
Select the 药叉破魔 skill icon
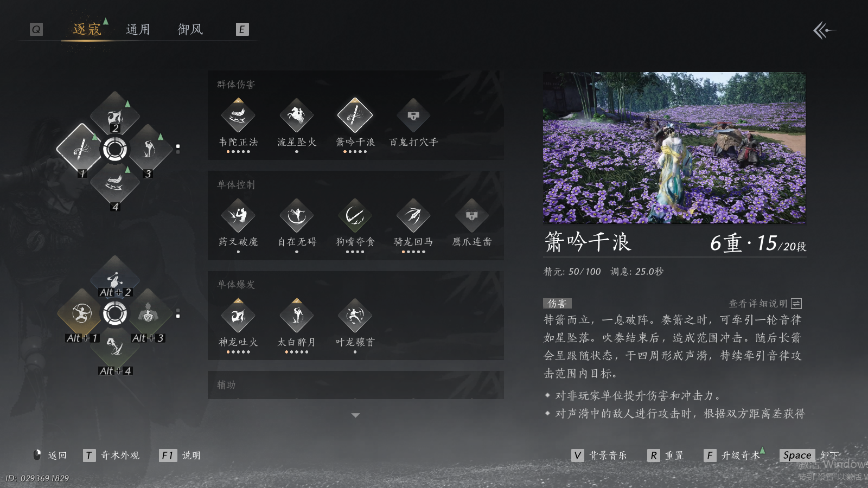[x=238, y=216]
